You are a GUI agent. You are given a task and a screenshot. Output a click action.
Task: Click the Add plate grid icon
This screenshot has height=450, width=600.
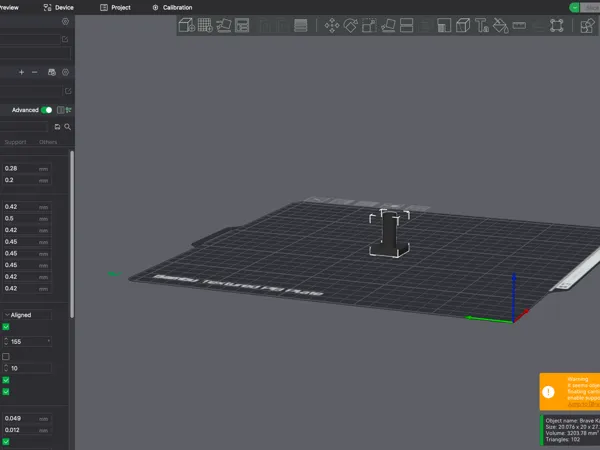pyautogui.click(x=205, y=26)
